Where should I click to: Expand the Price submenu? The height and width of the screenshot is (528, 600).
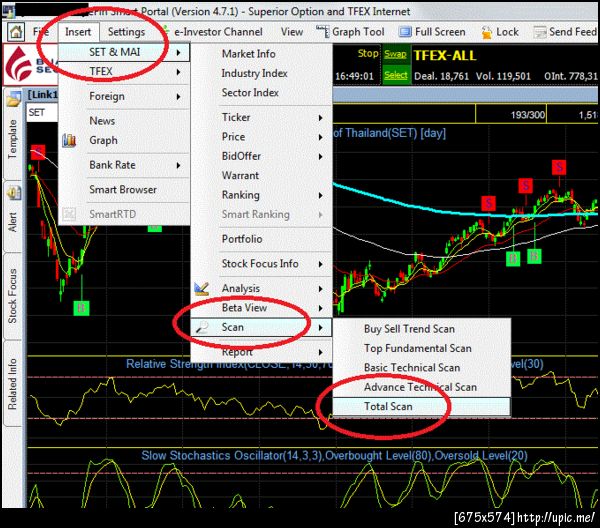tap(262, 137)
